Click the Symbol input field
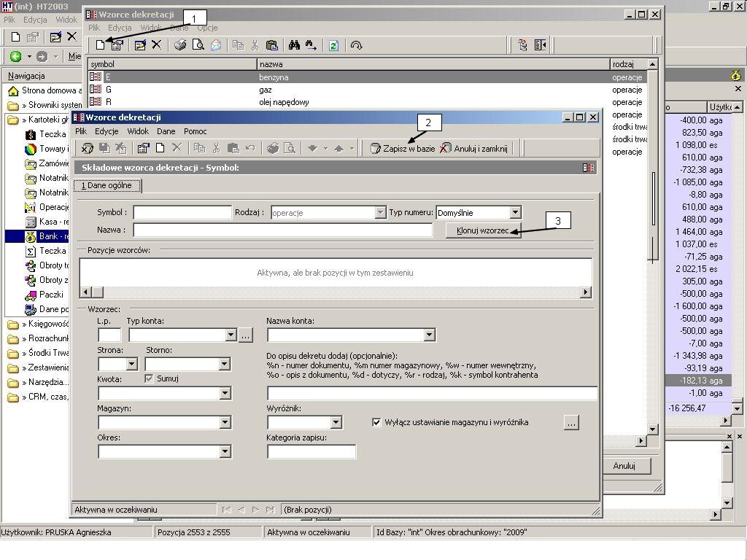Viewport: 747px width, 560px height. click(x=182, y=212)
